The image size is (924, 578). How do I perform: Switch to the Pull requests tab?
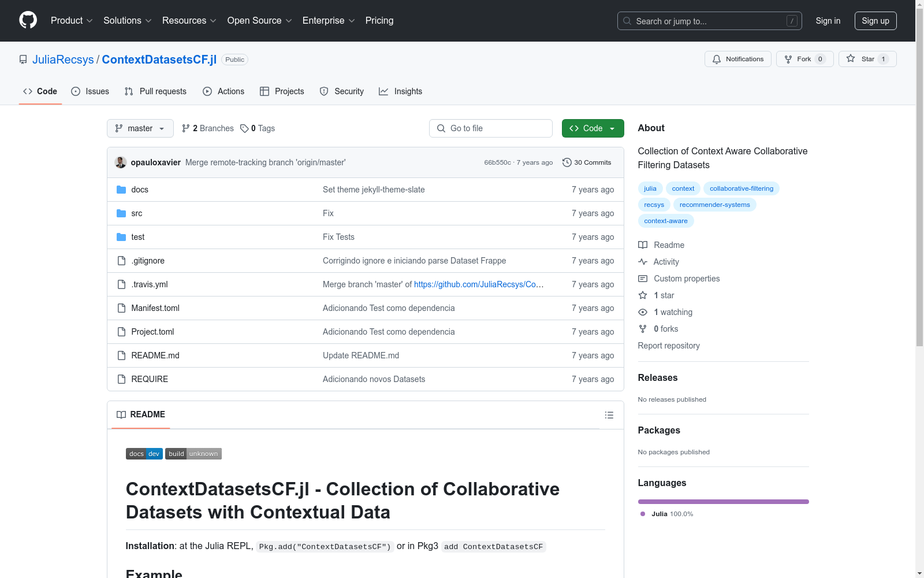pyautogui.click(x=155, y=91)
